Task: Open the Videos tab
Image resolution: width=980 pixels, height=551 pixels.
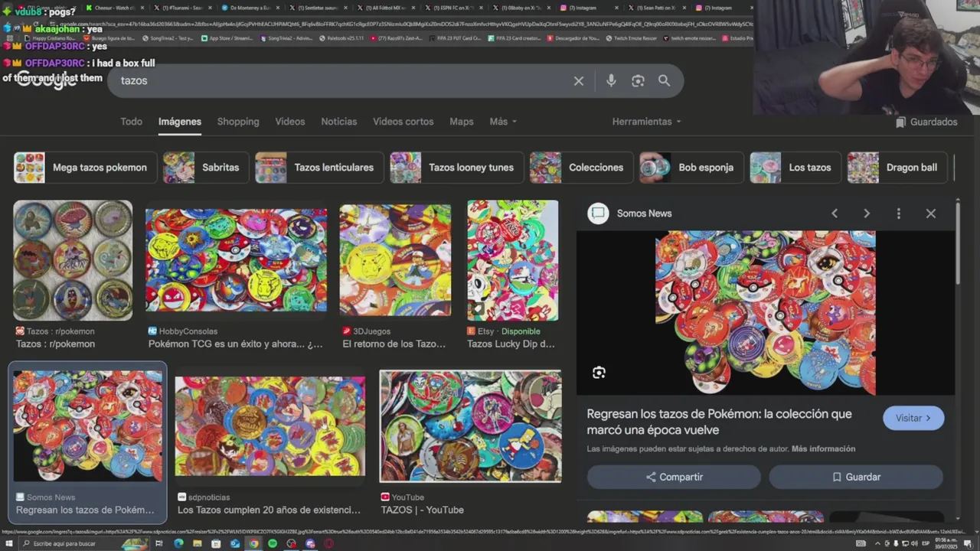Action: [x=290, y=122]
